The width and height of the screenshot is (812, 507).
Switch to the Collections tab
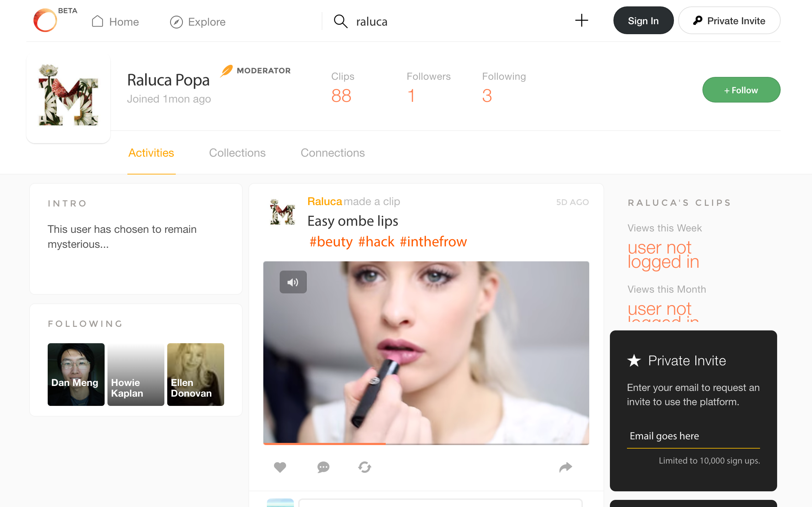tap(237, 153)
